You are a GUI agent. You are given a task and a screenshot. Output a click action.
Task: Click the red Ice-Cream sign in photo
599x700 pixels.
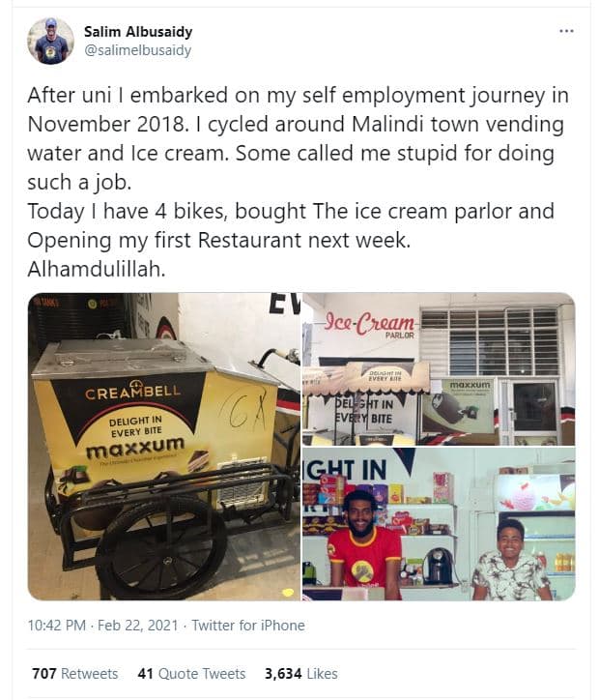coord(370,324)
